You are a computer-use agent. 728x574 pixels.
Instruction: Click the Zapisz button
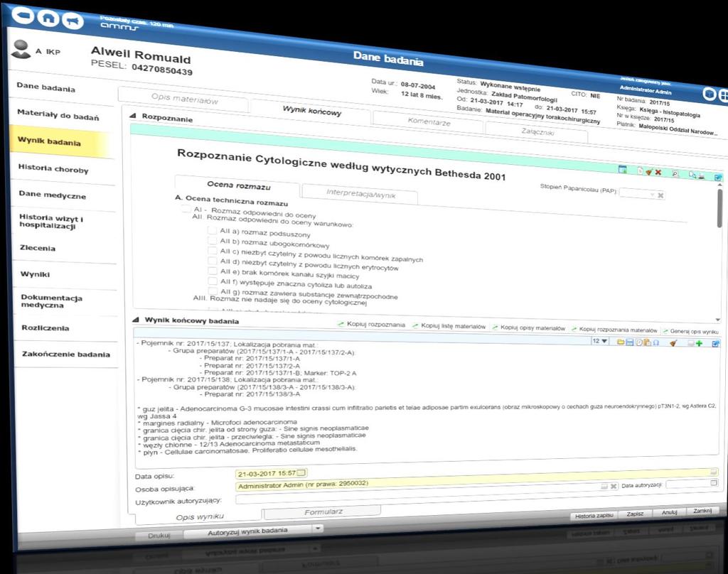635,514
